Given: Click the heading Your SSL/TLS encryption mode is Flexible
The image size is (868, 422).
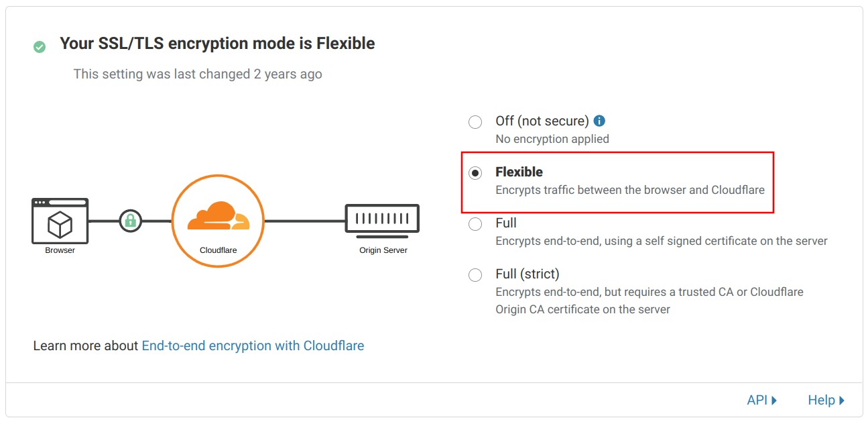Looking at the screenshot, I should click(x=217, y=43).
